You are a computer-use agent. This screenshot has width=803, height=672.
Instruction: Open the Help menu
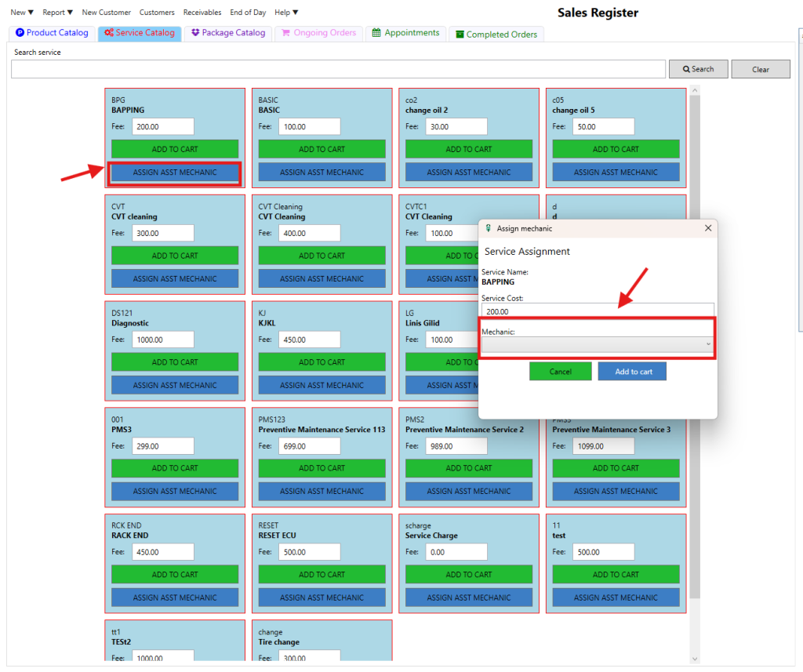286,13
